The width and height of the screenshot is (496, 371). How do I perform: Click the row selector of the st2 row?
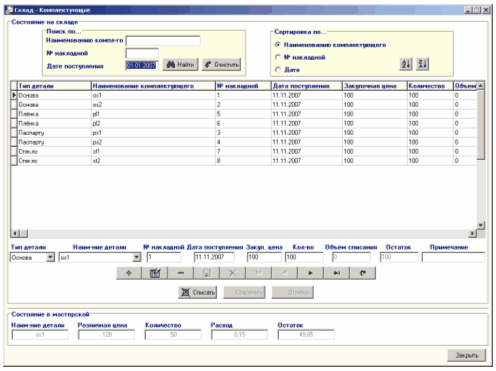click(14, 161)
